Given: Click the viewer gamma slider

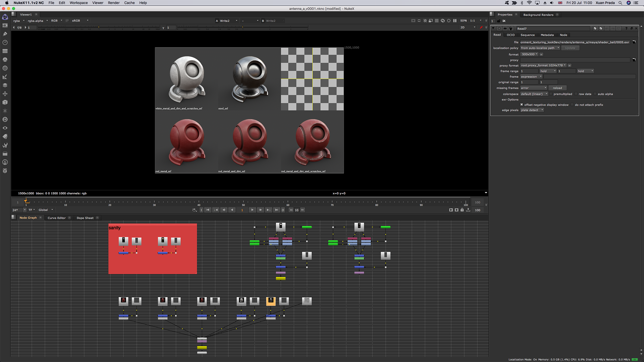Looking at the screenshot, I should click(242, 28).
